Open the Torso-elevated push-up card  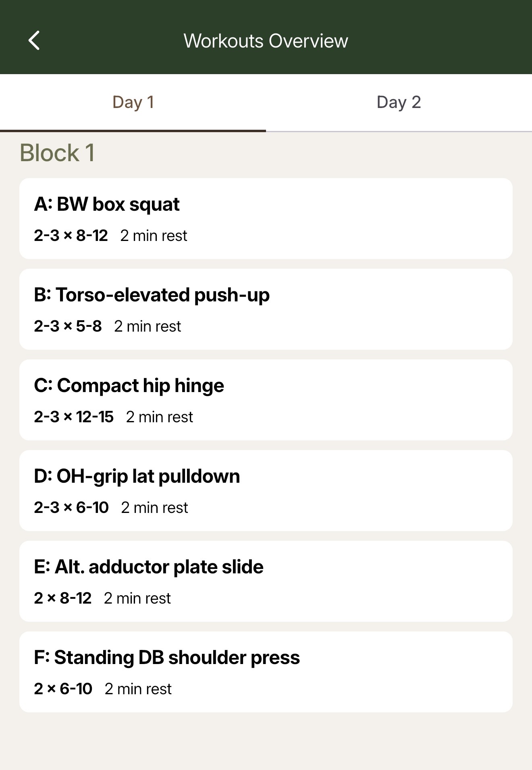tap(266, 309)
